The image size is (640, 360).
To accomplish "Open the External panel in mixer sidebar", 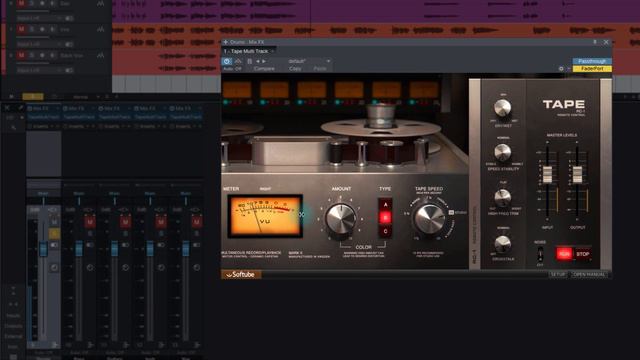I will tap(13, 336).
